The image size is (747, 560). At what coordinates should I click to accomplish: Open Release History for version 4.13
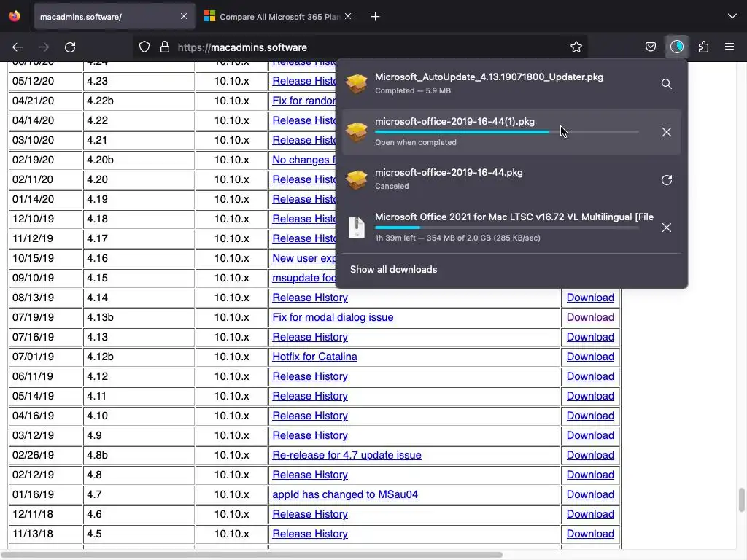pyautogui.click(x=310, y=337)
